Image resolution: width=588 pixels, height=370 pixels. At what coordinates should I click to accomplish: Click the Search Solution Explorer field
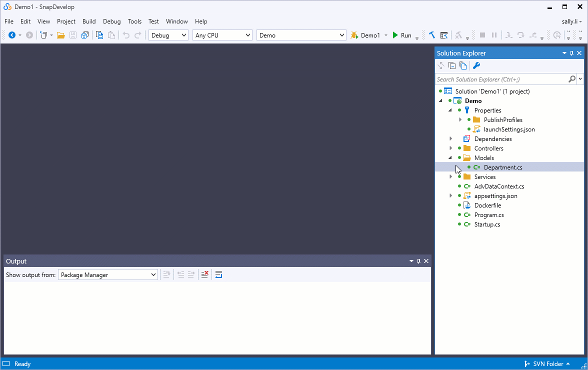tap(502, 79)
